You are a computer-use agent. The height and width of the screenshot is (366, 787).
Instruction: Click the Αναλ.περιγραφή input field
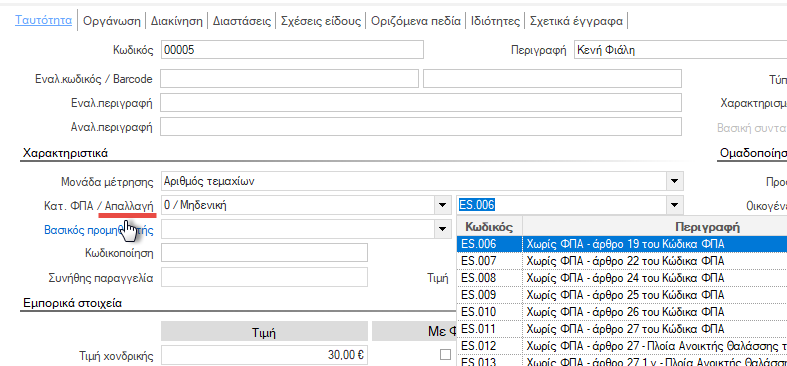pos(421,127)
